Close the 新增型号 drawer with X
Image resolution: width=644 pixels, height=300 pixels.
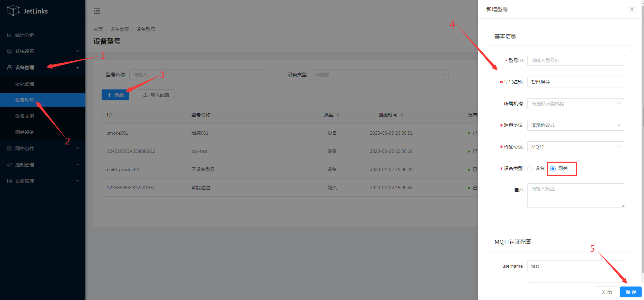632,9
